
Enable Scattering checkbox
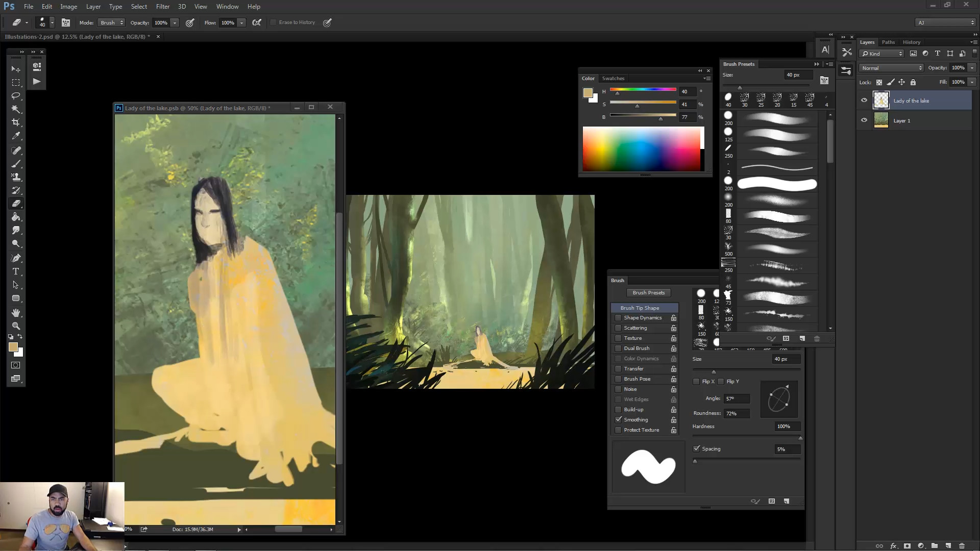pyautogui.click(x=618, y=328)
